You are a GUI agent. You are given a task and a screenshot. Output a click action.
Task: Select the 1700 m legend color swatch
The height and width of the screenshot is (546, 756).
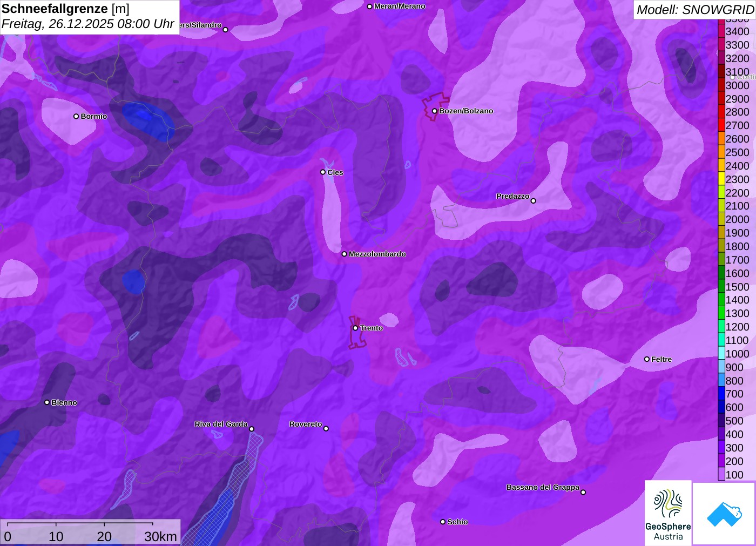click(x=721, y=260)
